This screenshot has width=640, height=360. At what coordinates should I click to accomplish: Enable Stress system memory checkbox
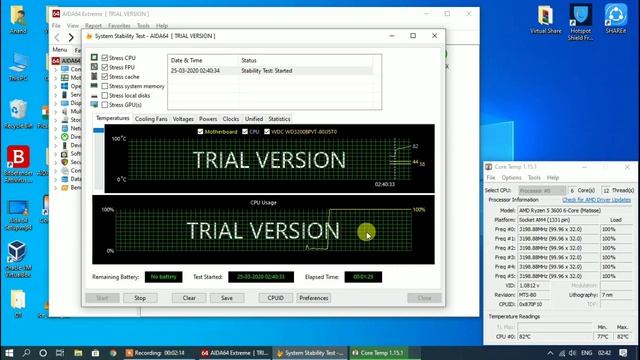[105, 86]
